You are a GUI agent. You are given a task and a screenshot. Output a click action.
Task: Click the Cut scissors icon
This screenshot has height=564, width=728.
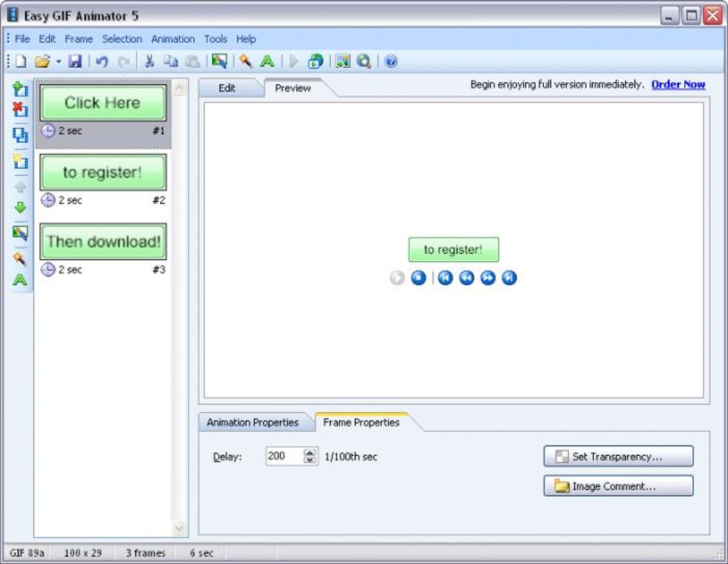point(149,61)
